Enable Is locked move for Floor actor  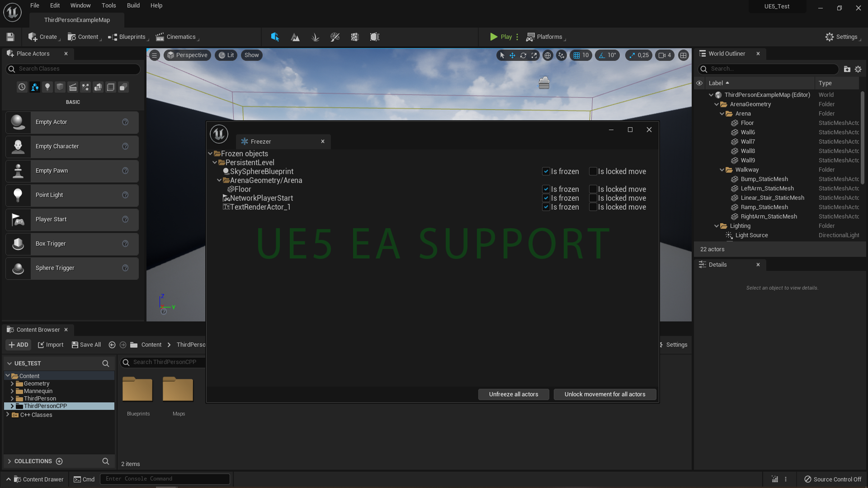pos(593,189)
